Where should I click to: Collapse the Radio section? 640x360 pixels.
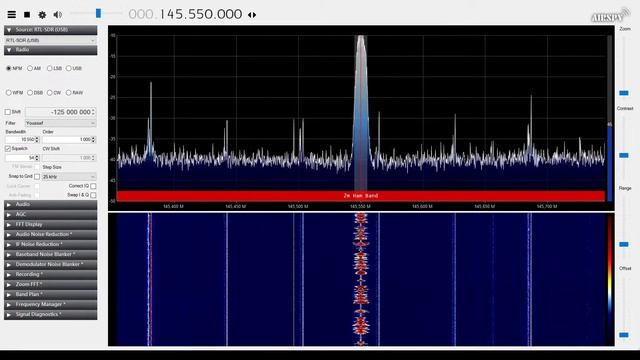point(51,50)
